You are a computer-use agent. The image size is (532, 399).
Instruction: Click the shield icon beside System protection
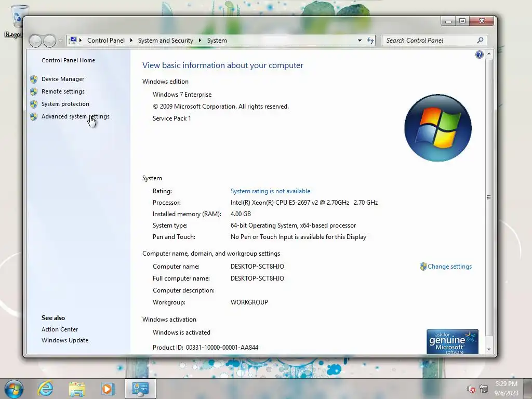(x=34, y=104)
